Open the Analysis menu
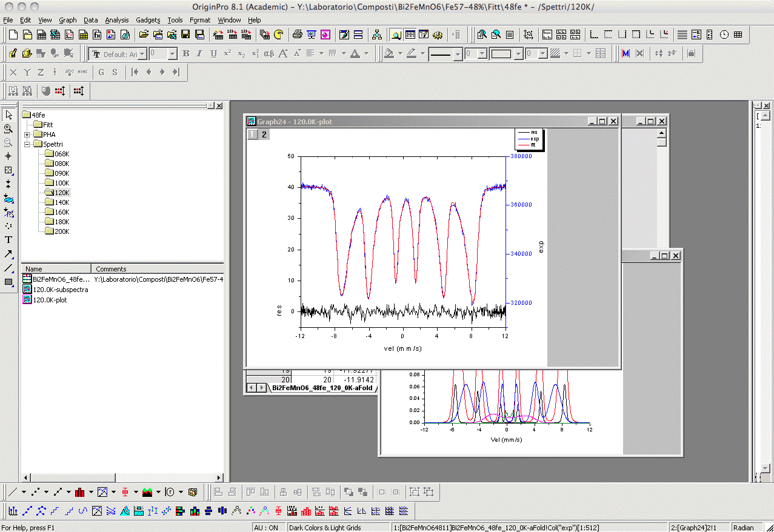This screenshot has width=774, height=532. (116, 20)
